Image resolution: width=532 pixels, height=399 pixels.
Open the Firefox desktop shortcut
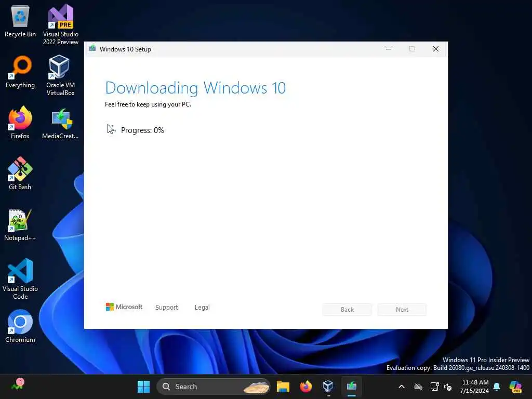[20, 123]
